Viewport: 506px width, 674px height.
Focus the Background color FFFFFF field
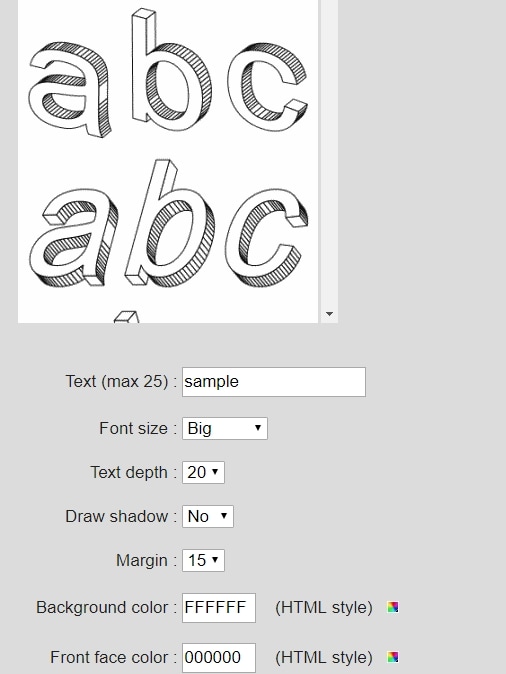pyautogui.click(x=219, y=607)
